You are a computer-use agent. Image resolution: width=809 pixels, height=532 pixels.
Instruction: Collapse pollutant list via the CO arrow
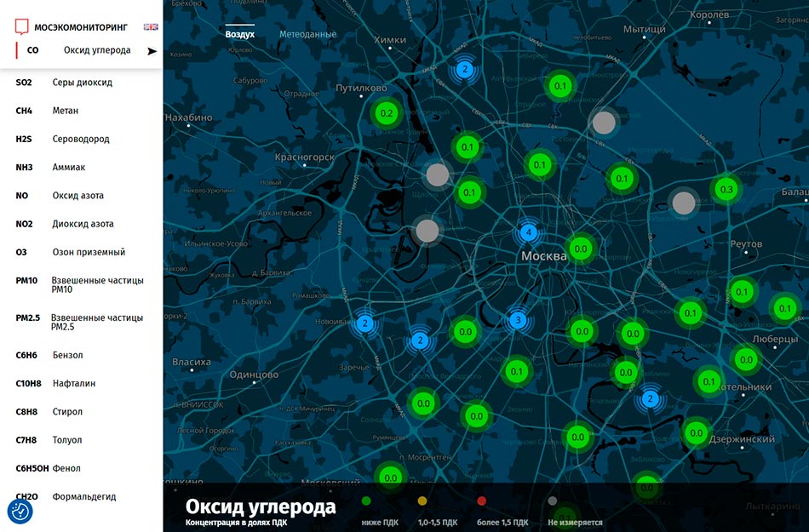tap(152, 51)
